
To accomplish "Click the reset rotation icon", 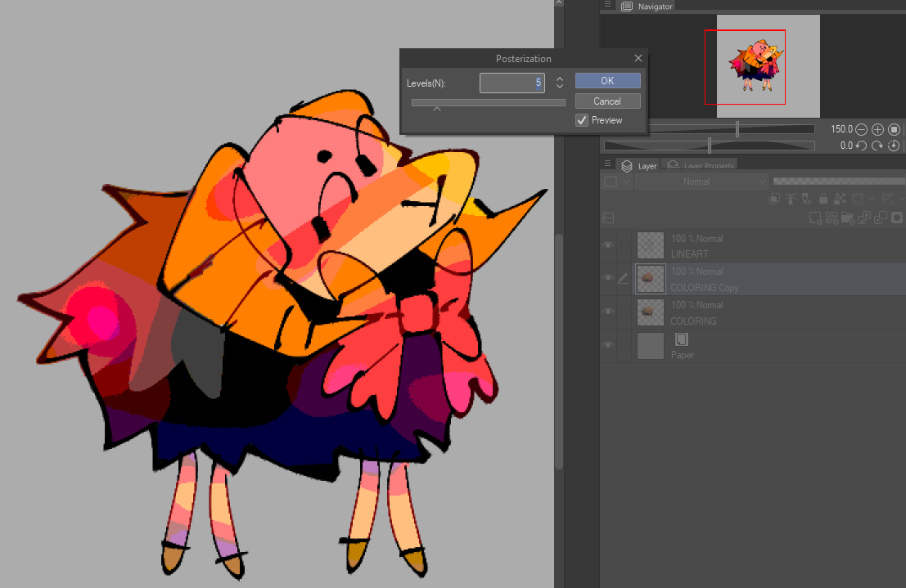I will pos(894,146).
